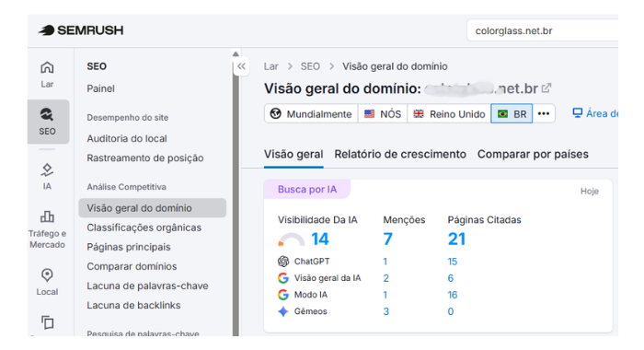Select the SEO sidebar icon
The image size is (644, 350).
[48, 122]
